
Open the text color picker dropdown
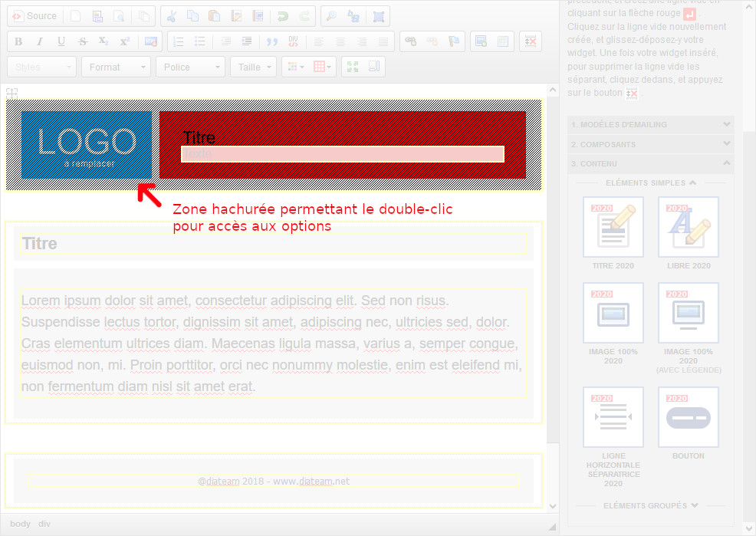pos(295,67)
